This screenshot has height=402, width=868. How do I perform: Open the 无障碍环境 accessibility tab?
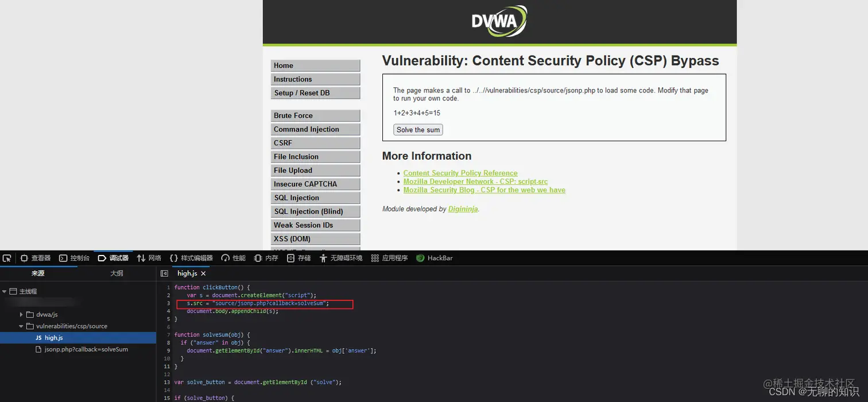pyautogui.click(x=341, y=258)
